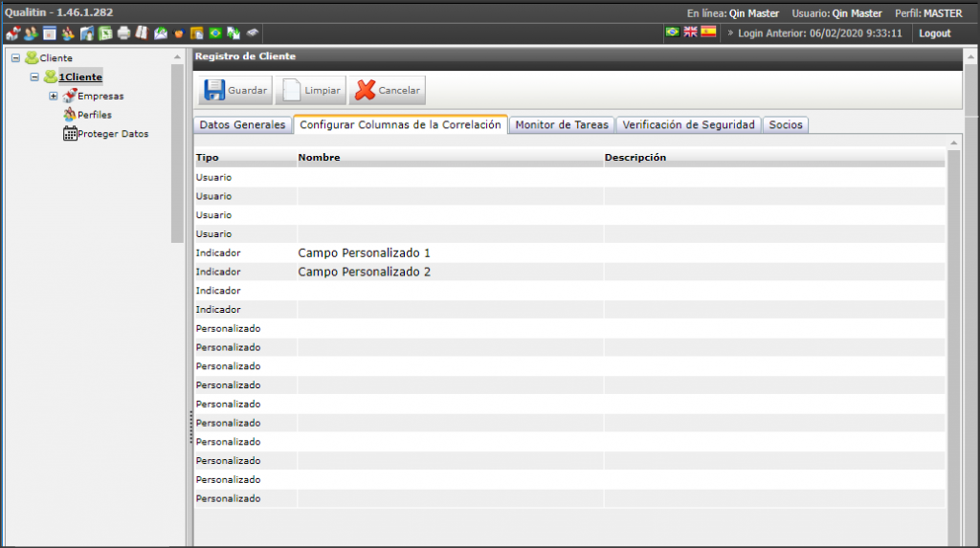Image resolution: width=980 pixels, height=548 pixels.
Task: Open Verificación de Seguridad tab
Action: (x=688, y=125)
